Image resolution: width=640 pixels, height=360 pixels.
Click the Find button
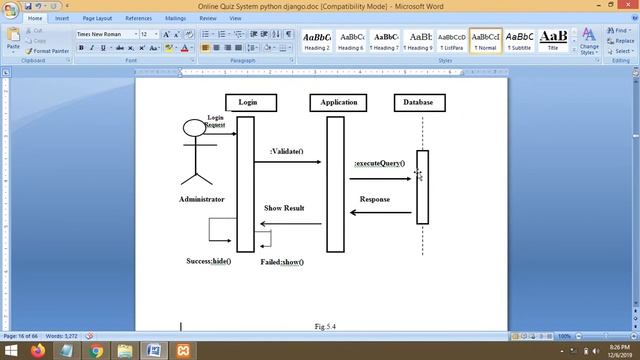[x=619, y=31]
